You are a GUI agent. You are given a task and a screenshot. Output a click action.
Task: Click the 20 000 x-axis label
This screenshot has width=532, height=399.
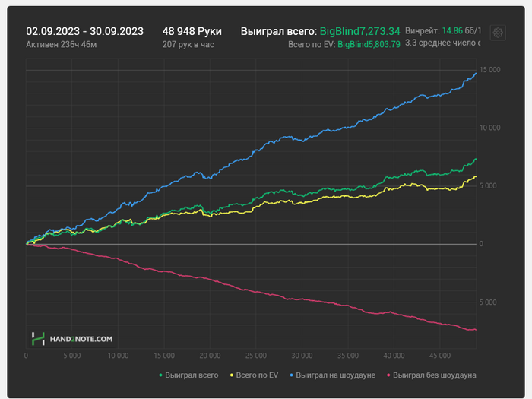pyautogui.click(x=210, y=356)
